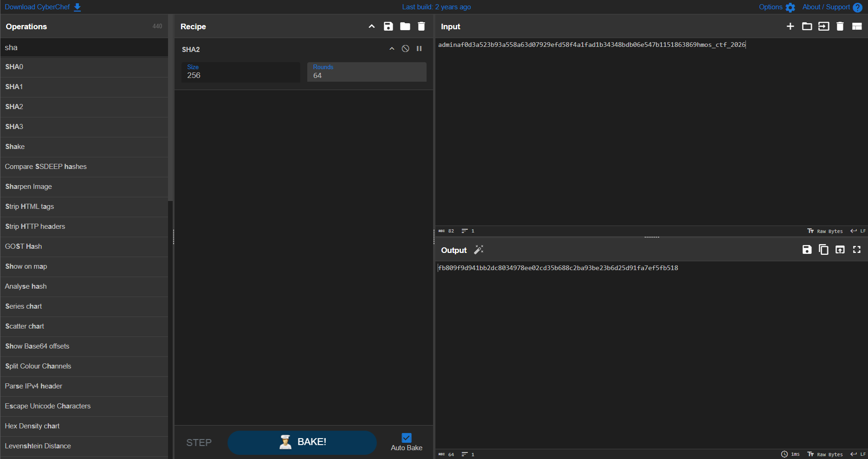Select the SHA3 operation
Image resolution: width=868 pixels, height=459 pixels.
click(84, 127)
